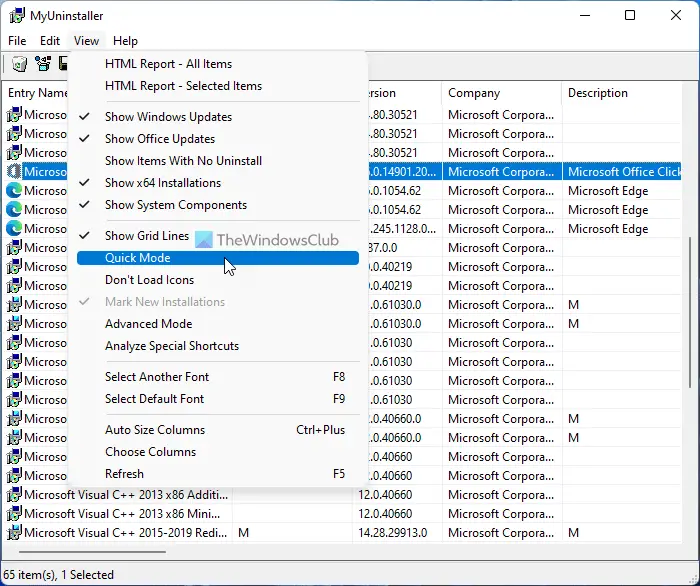Click the Edge icon in the .245.1128.0 row
Screen dimensions: 700x586
pyautogui.click(x=14, y=229)
